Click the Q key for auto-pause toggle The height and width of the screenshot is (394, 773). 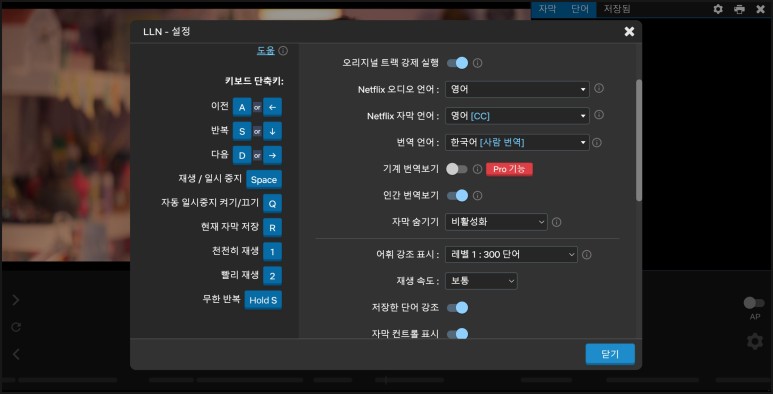273,203
